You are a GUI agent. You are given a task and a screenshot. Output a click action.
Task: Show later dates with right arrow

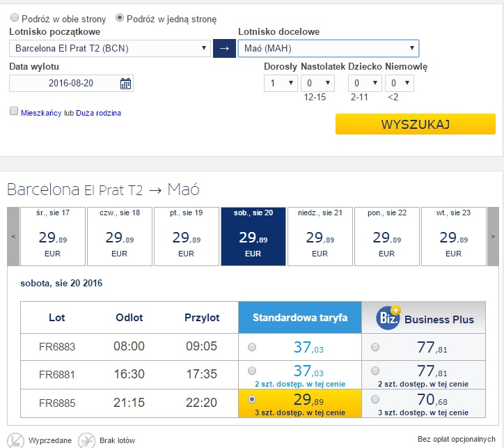click(x=493, y=236)
